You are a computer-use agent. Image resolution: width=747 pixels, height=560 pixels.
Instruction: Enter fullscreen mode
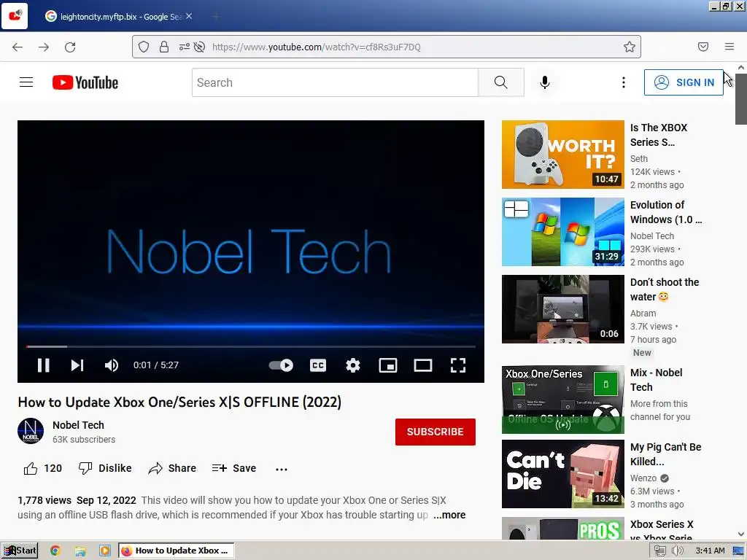click(458, 365)
